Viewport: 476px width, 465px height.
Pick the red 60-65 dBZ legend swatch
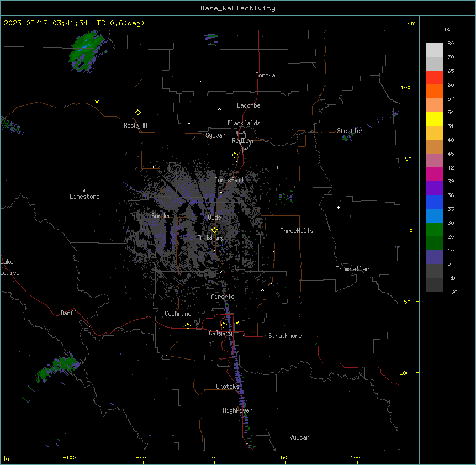tap(434, 78)
